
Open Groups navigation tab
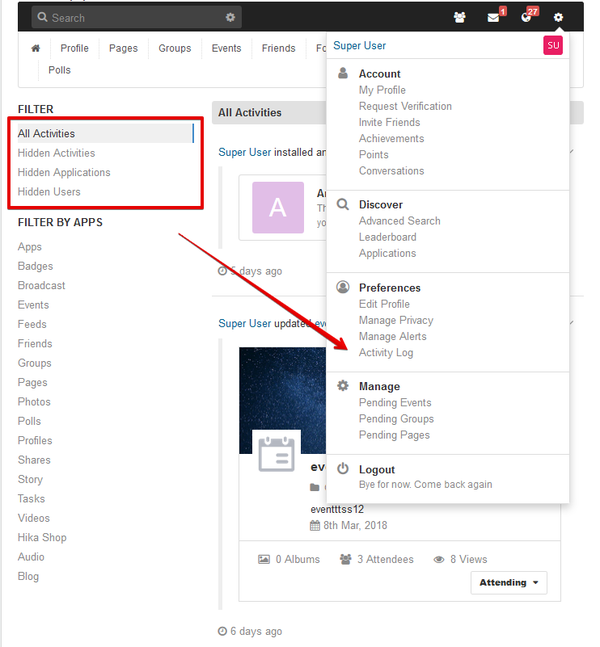[175, 48]
